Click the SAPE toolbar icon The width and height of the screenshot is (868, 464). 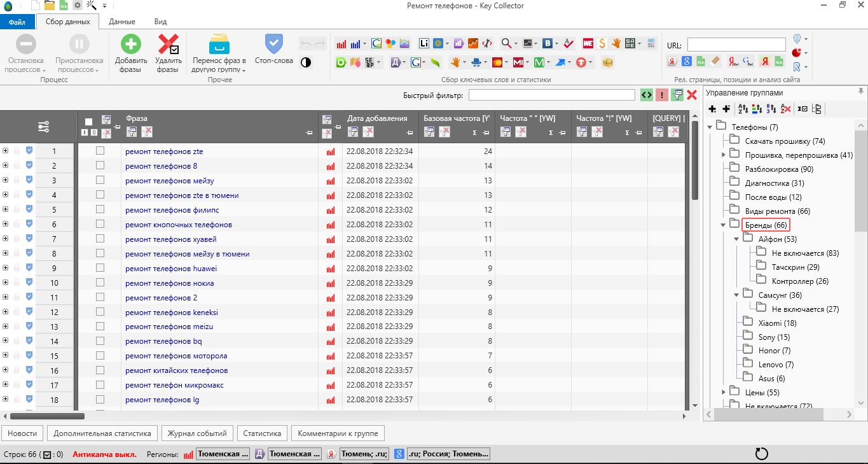pyautogui.click(x=630, y=44)
